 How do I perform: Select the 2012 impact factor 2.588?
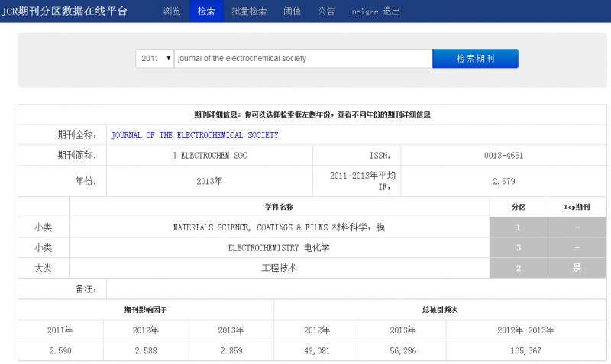(x=146, y=350)
